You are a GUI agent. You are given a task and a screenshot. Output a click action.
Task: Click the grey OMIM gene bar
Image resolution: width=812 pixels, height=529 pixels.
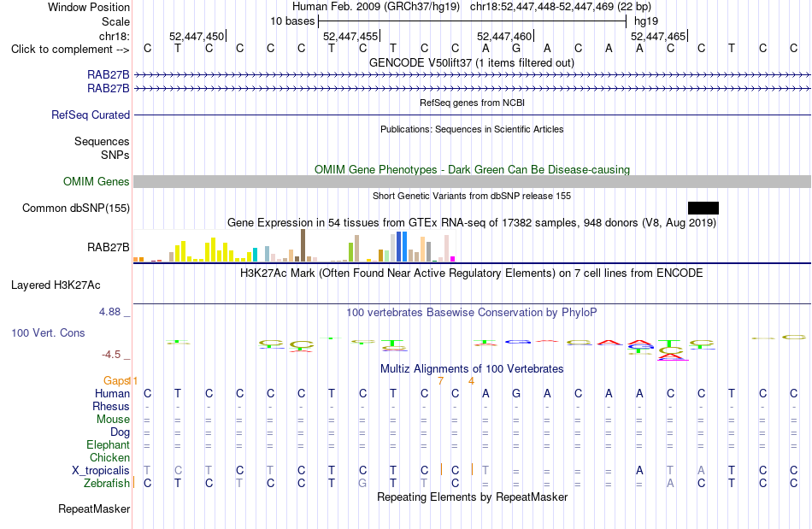click(x=473, y=181)
